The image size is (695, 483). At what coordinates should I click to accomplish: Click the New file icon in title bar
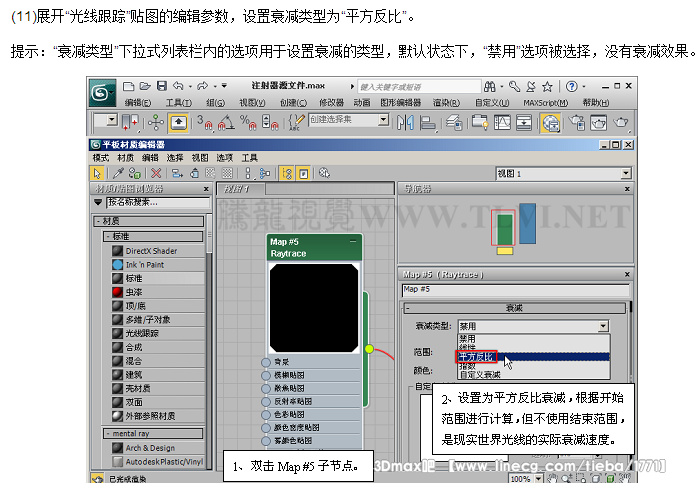click(x=129, y=86)
